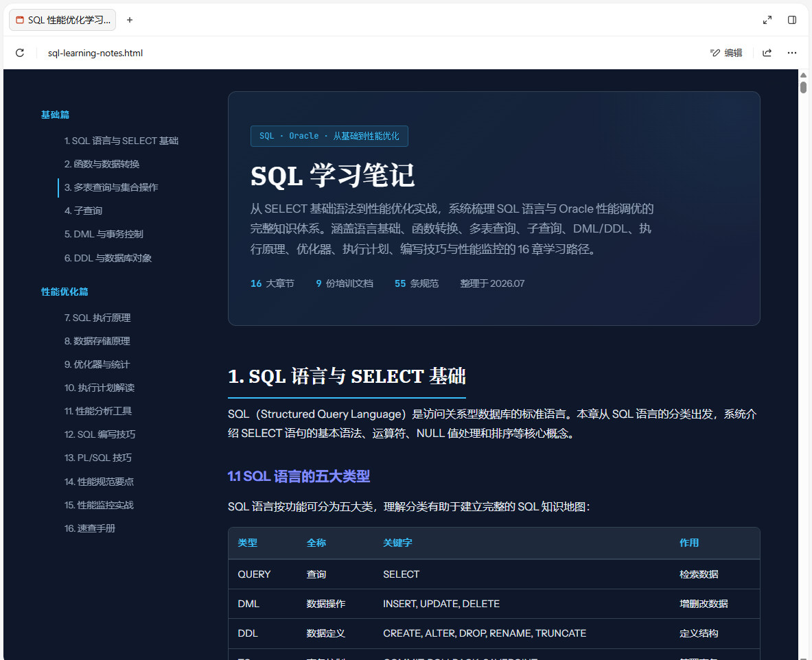
Task: Click the SQL 学习笔记 main title
Action: click(332, 175)
